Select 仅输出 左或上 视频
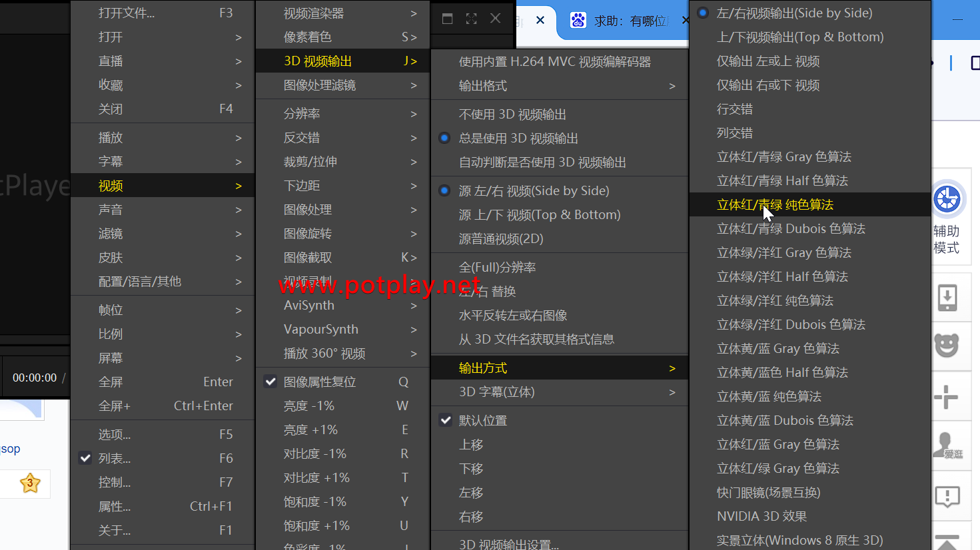This screenshot has width=980, height=550. (x=810, y=61)
